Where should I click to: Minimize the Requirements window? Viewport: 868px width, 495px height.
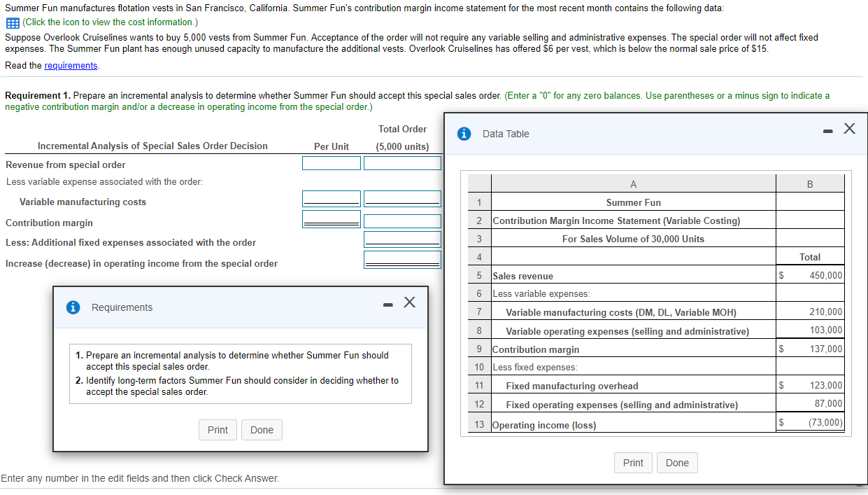click(x=387, y=304)
